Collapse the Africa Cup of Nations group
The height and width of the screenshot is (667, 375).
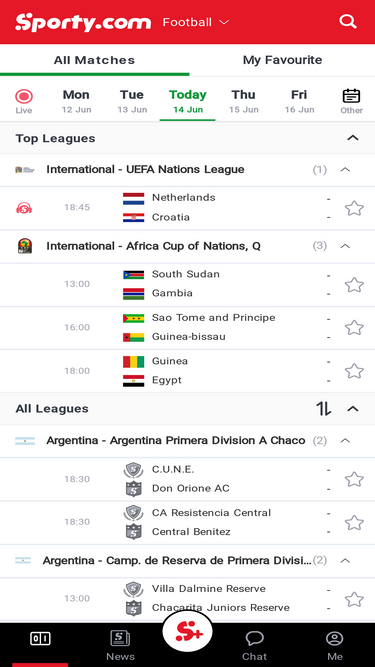pos(345,246)
